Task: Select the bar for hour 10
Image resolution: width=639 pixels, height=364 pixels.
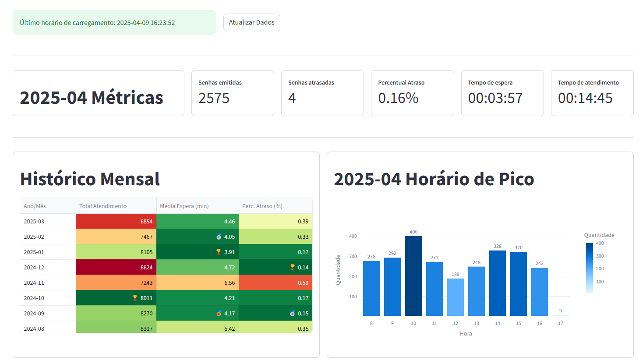Action: 413,276
